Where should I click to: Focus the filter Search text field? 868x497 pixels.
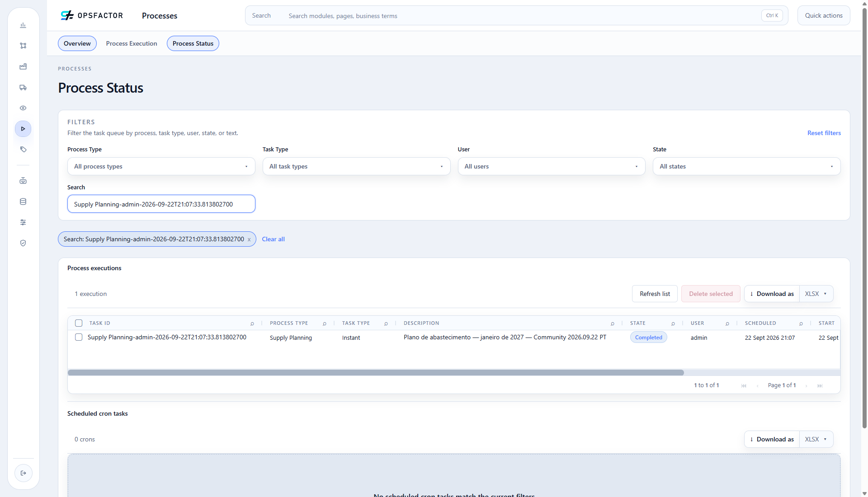[x=161, y=204]
